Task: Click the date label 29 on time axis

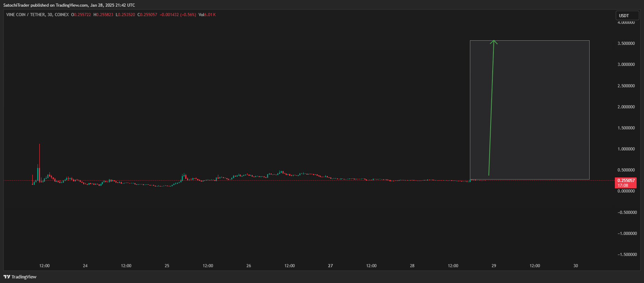Action: 494,266
